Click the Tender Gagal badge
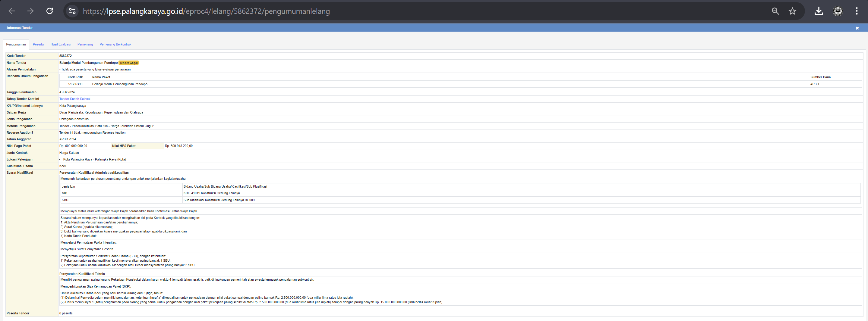The width and height of the screenshot is (868, 321). coord(128,63)
